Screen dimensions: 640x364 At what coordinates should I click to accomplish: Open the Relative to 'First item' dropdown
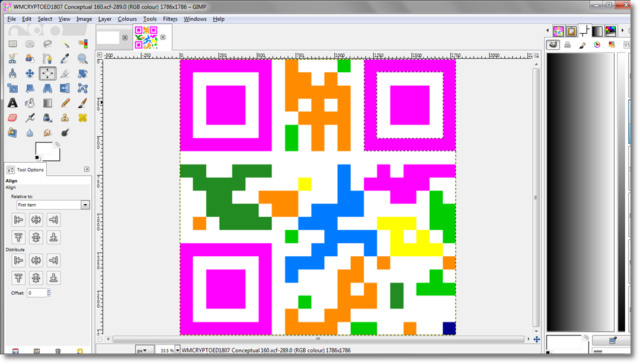coord(53,205)
